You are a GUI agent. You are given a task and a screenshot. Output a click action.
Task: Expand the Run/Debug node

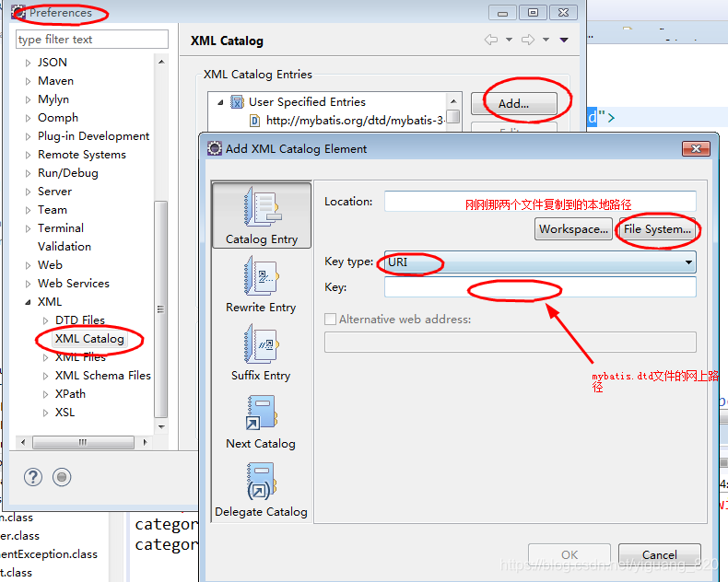[28, 173]
